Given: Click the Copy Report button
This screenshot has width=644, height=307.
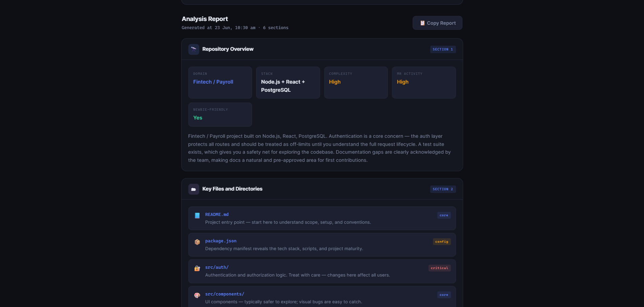Looking at the screenshot, I should [x=437, y=23].
